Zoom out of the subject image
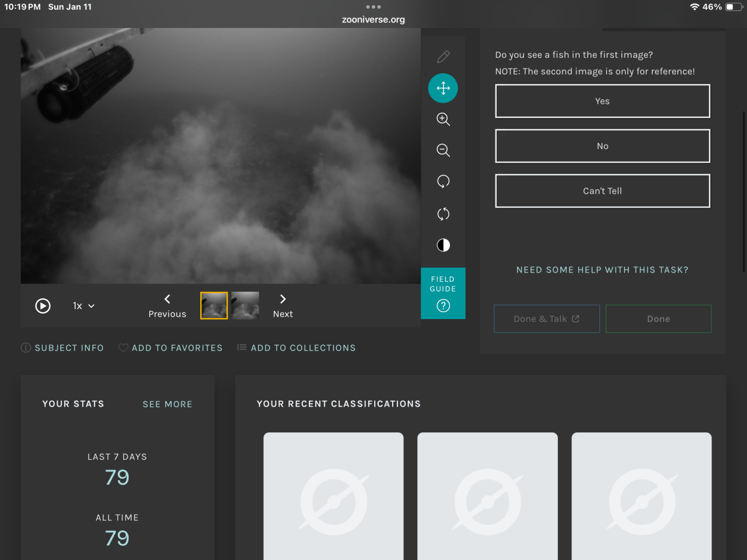The width and height of the screenshot is (747, 560). tap(443, 150)
